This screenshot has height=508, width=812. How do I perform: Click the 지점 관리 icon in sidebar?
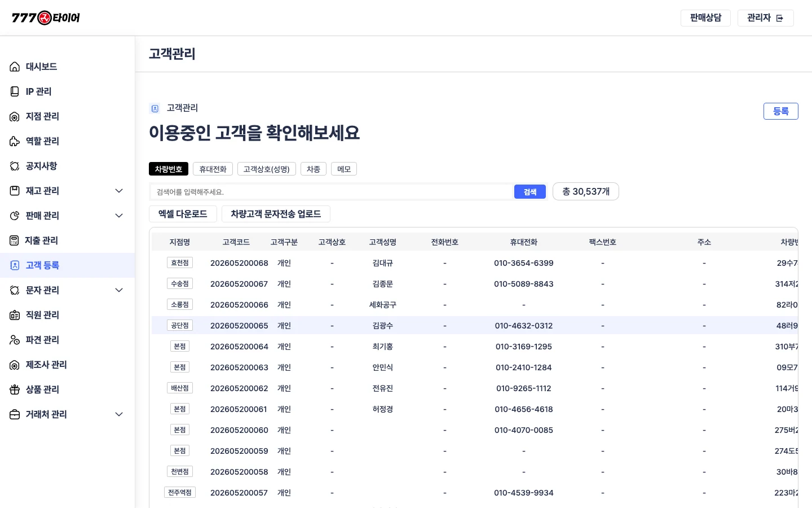[x=15, y=116]
